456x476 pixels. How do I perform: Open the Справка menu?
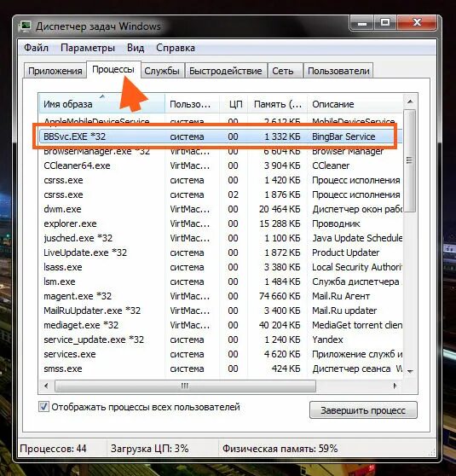click(x=176, y=48)
